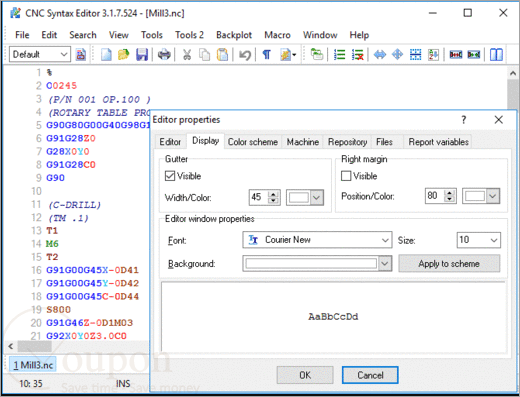Click the open file folder icon
The height and width of the screenshot is (397, 520).
tap(124, 54)
